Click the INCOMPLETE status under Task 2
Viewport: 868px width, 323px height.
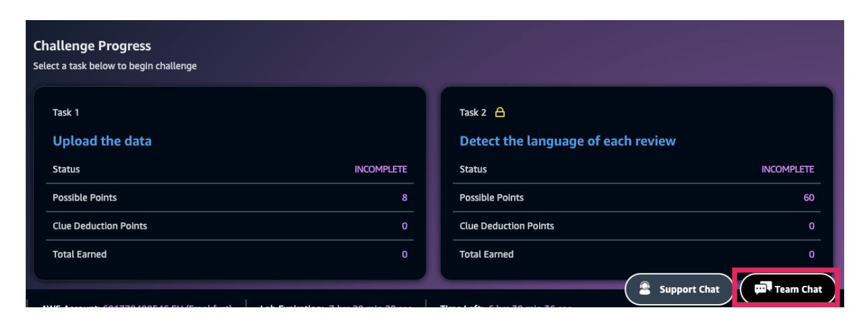click(x=788, y=170)
